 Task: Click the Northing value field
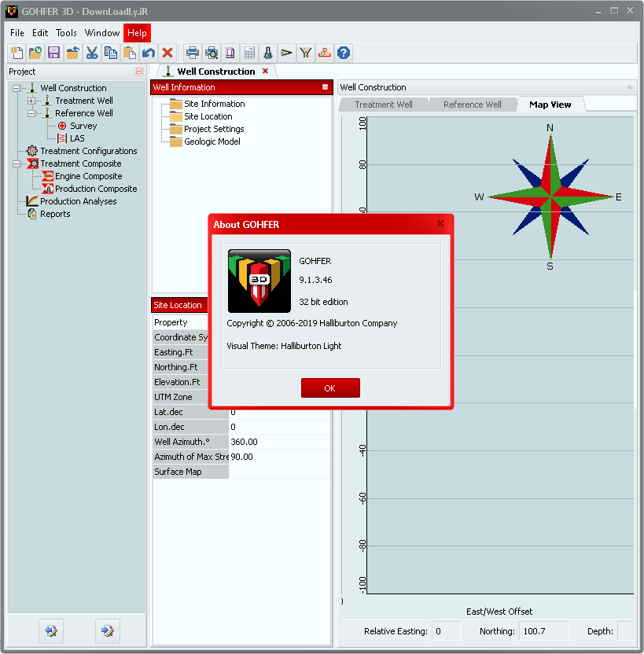pos(544,631)
